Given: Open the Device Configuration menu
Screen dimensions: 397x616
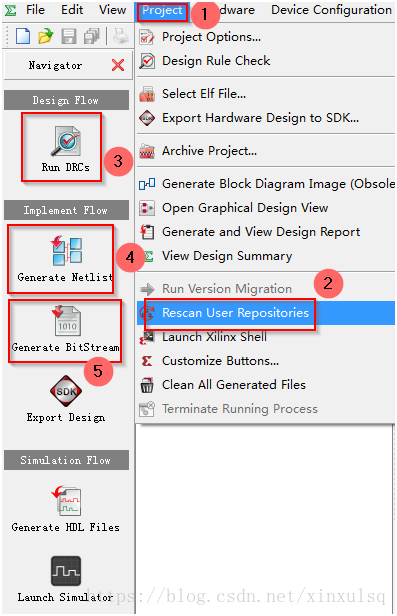Looking at the screenshot, I should pyautogui.click(x=331, y=10).
